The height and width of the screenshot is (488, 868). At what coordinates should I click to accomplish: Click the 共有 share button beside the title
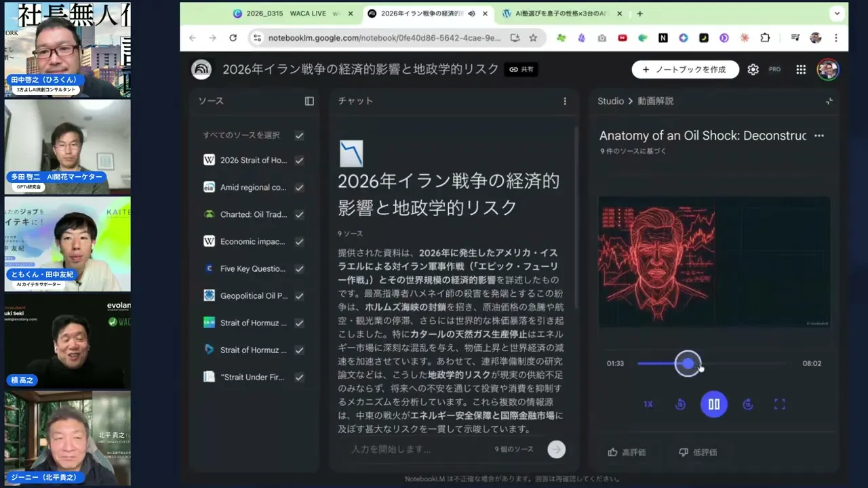tap(520, 69)
